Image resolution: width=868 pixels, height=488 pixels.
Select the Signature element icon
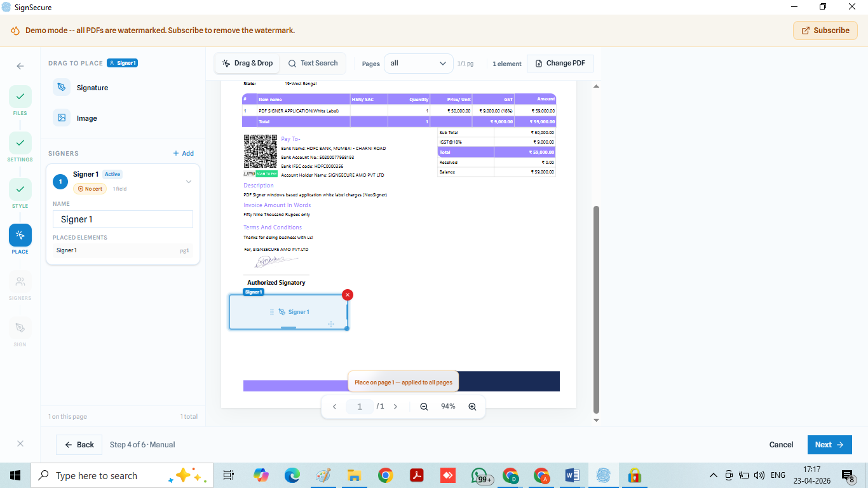pyautogui.click(x=62, y=88)
